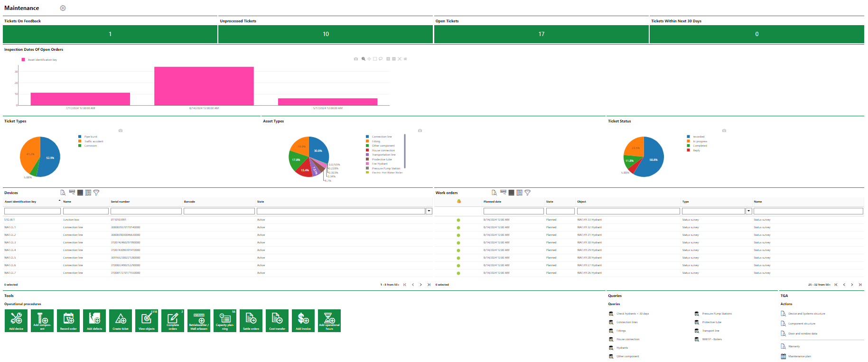Toggle the Pipe burst legend entry
Image resolution: width=868 pixels, height=362 pixels.
(90, 137)
